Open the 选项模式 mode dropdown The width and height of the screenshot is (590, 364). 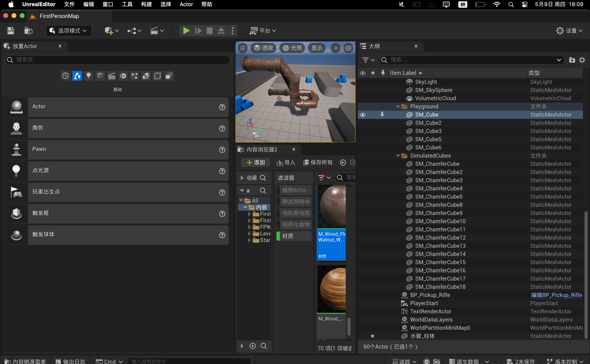click(x=69, y=31)
